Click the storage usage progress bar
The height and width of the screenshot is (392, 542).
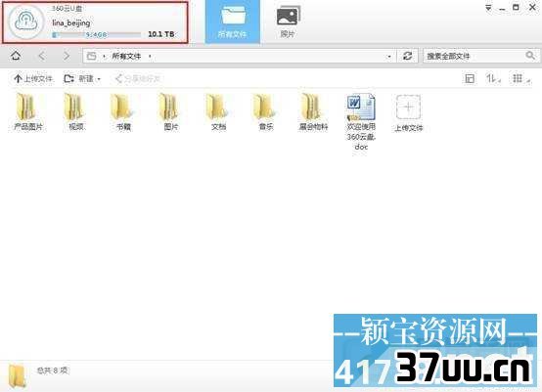pos(97,34)
